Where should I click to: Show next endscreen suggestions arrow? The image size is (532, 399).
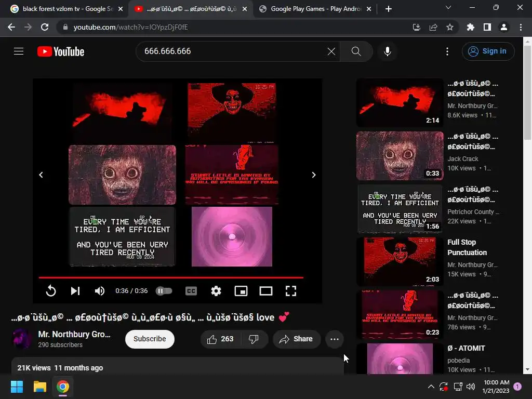pyautogui.click(x=313, y=175)
